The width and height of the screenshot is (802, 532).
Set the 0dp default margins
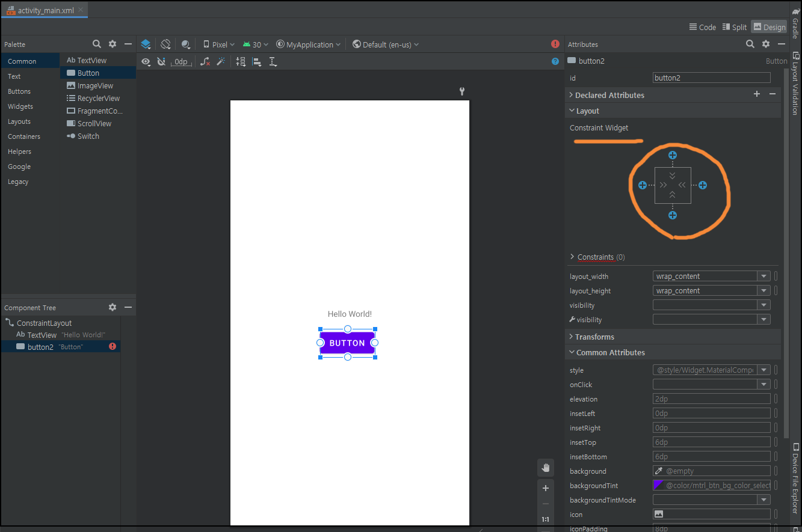181,62
